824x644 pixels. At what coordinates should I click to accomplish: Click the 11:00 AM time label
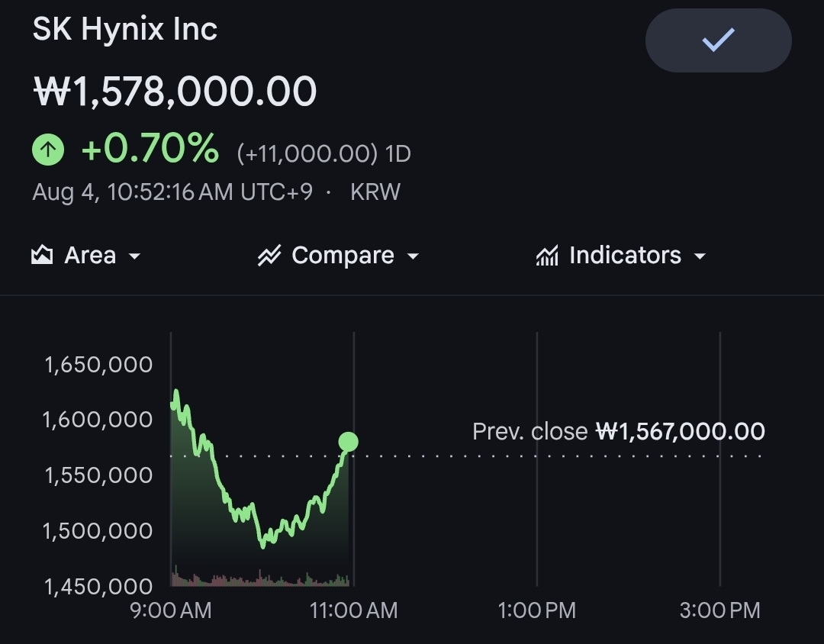pyautogui.click(x=354, y=610)
